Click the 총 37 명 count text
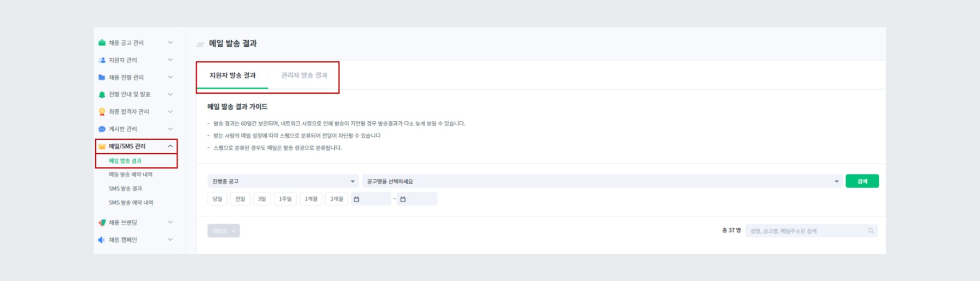 coord(731,230)
